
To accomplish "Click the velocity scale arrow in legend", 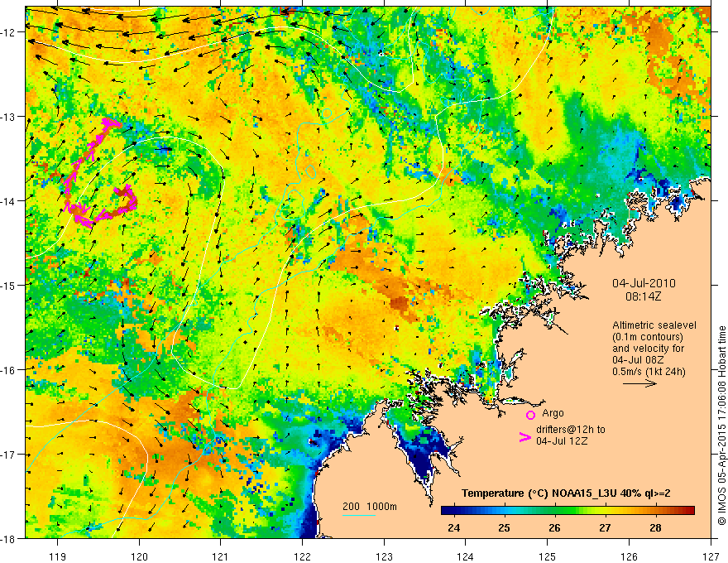I will (639, 383).
